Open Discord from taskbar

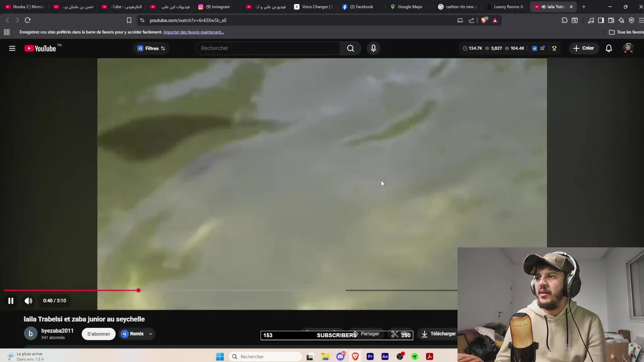(341, 356)
